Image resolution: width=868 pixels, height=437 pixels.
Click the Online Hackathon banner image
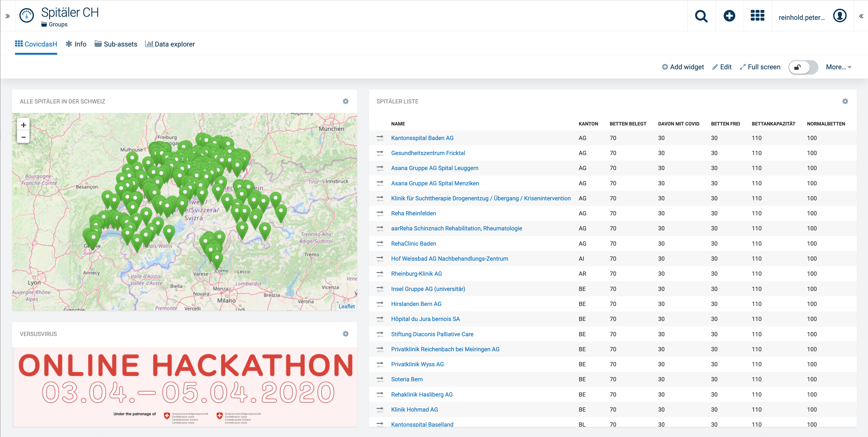[184, 387]
